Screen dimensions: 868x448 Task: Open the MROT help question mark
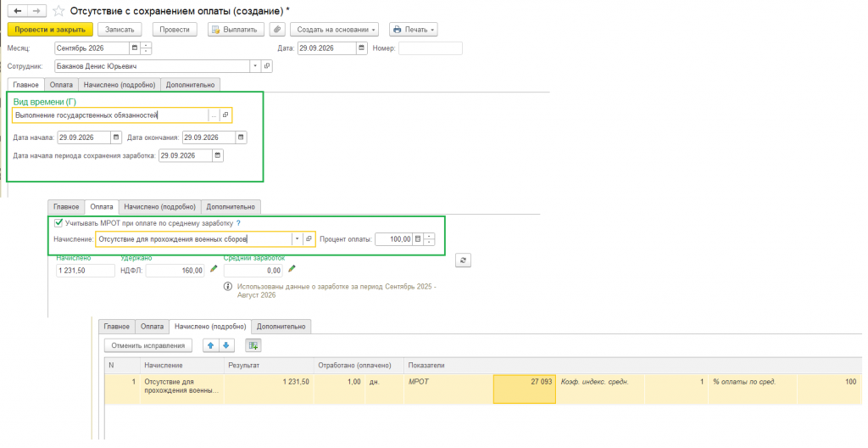(x=238, y=223)
